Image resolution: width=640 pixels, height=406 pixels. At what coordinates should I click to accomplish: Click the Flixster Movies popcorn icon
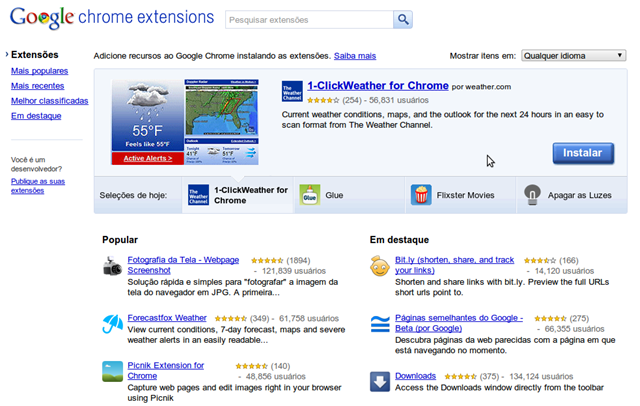[x=421, y=195]
